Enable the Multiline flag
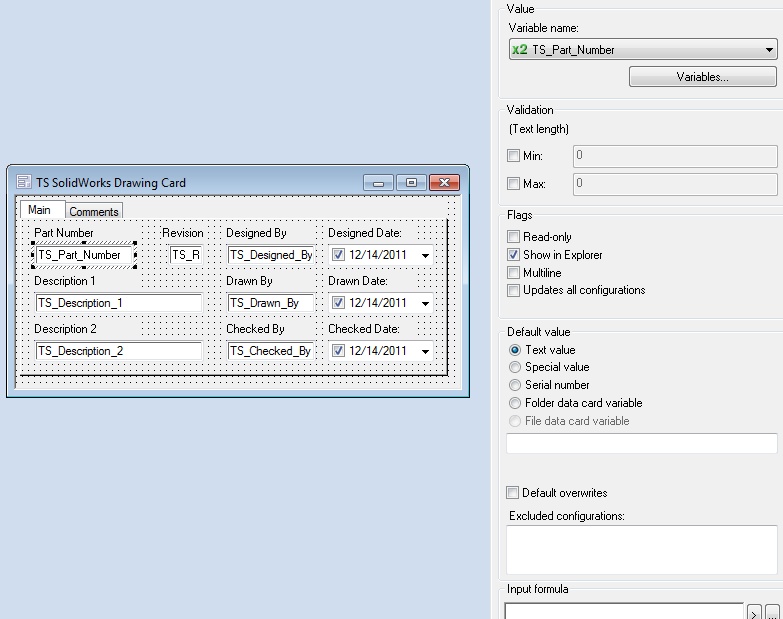783x619 pixels. [513, 272]
